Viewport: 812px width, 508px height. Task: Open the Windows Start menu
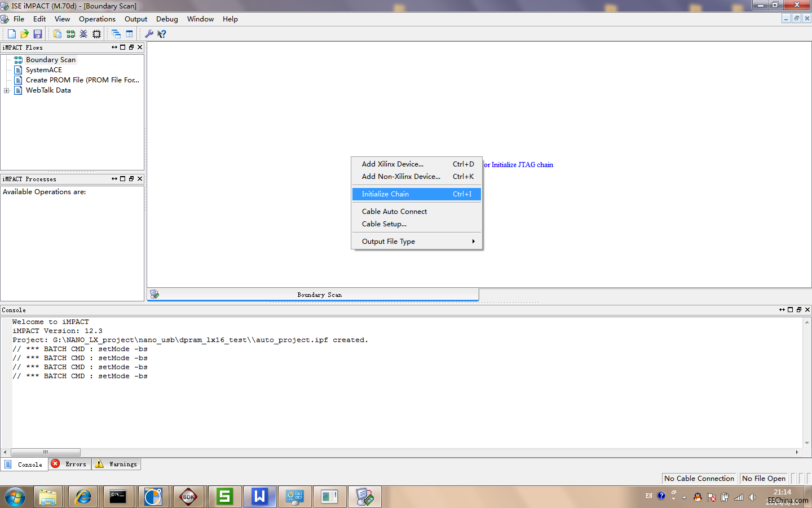click(x=15, y=497)
